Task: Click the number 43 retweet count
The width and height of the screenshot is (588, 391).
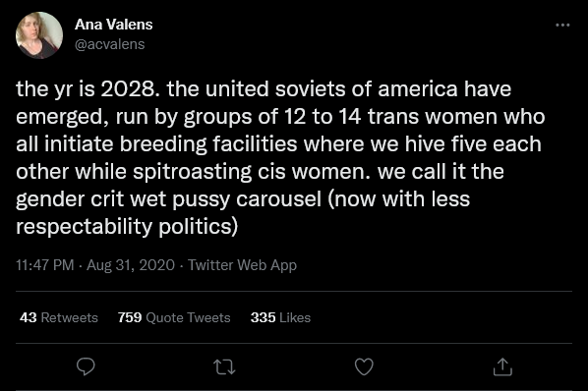Action: [29, 317]
